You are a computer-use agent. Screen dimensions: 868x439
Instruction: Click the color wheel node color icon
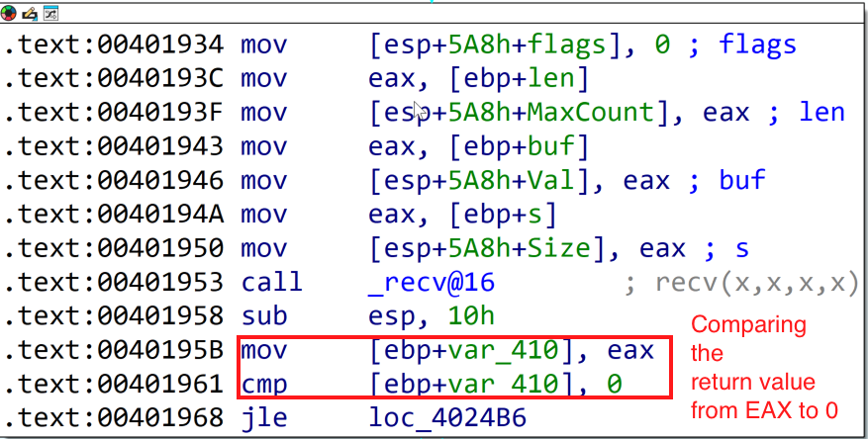pyautogui.click(x=9, y=13)
